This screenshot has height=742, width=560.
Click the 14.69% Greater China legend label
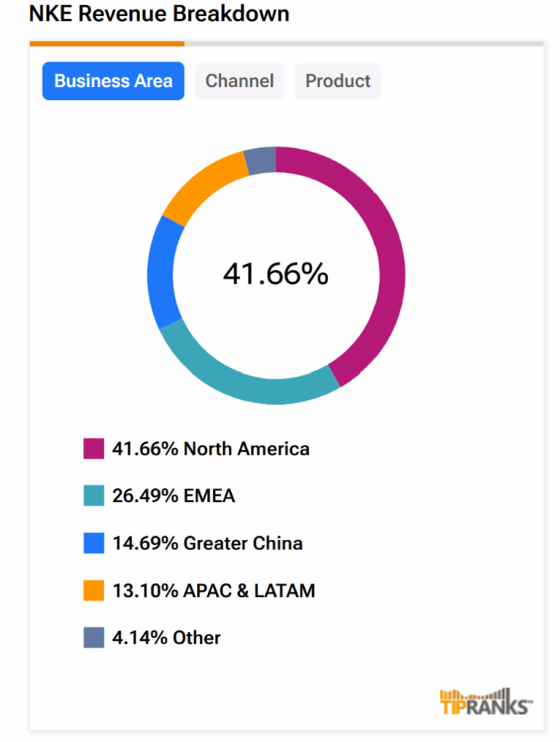pos(207,544)
